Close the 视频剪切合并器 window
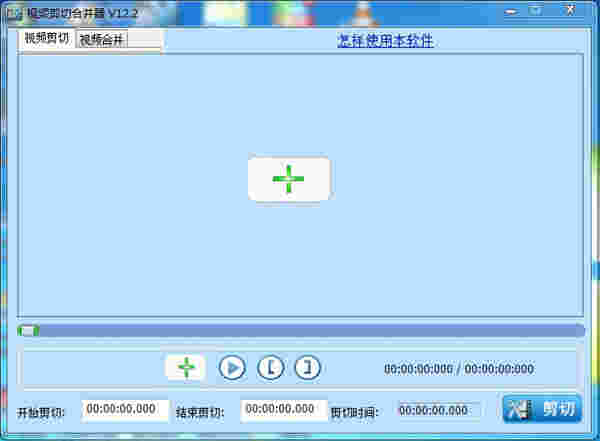 [570, 11]
